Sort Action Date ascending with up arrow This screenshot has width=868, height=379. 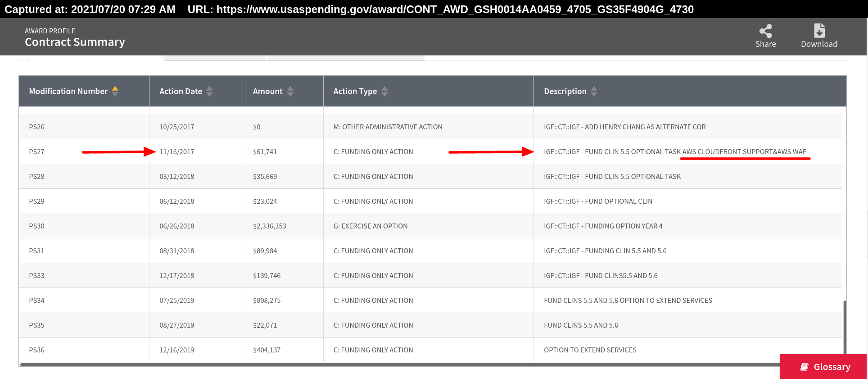[209, 88]
